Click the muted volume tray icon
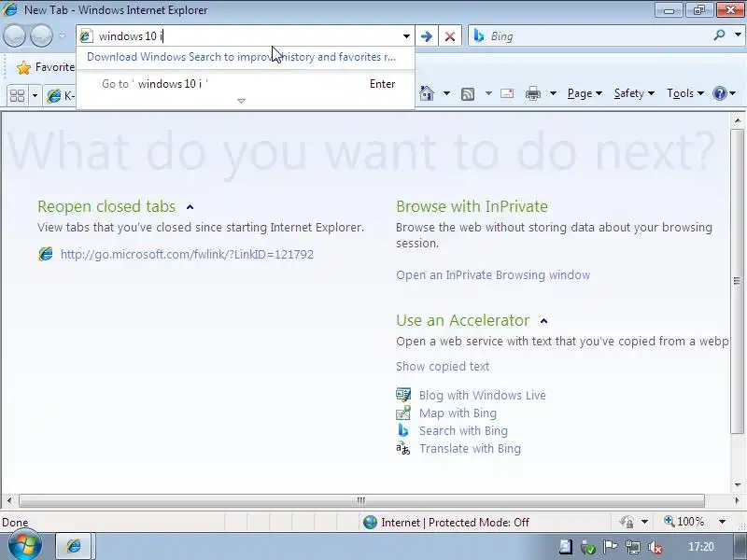Viewport: 747px width, 560px height. [655, 548]
